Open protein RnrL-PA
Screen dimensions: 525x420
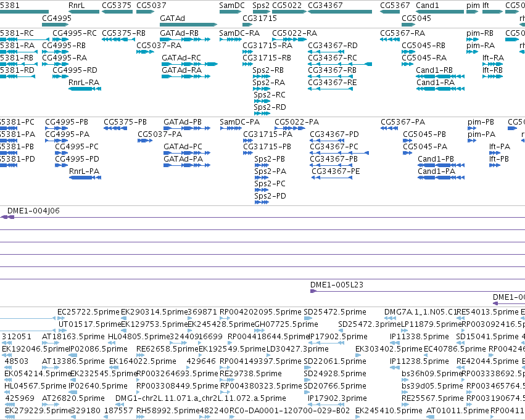[x=84, y=171]
